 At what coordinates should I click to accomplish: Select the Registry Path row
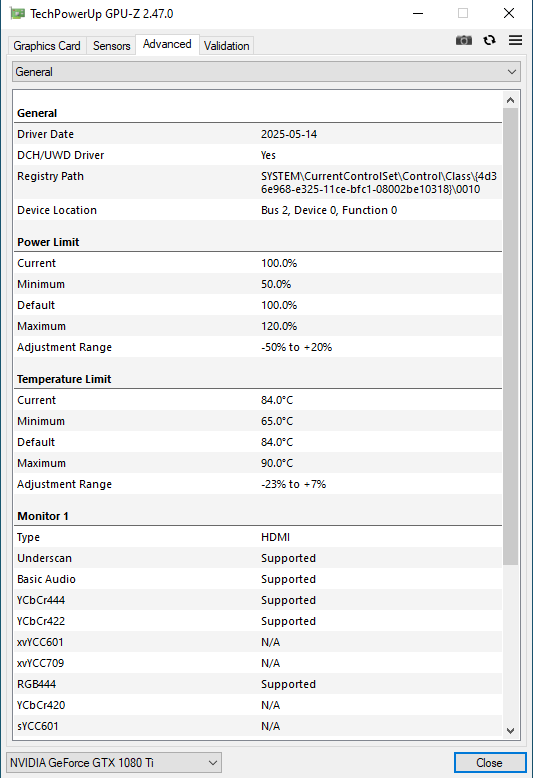[x=258, y=182]
